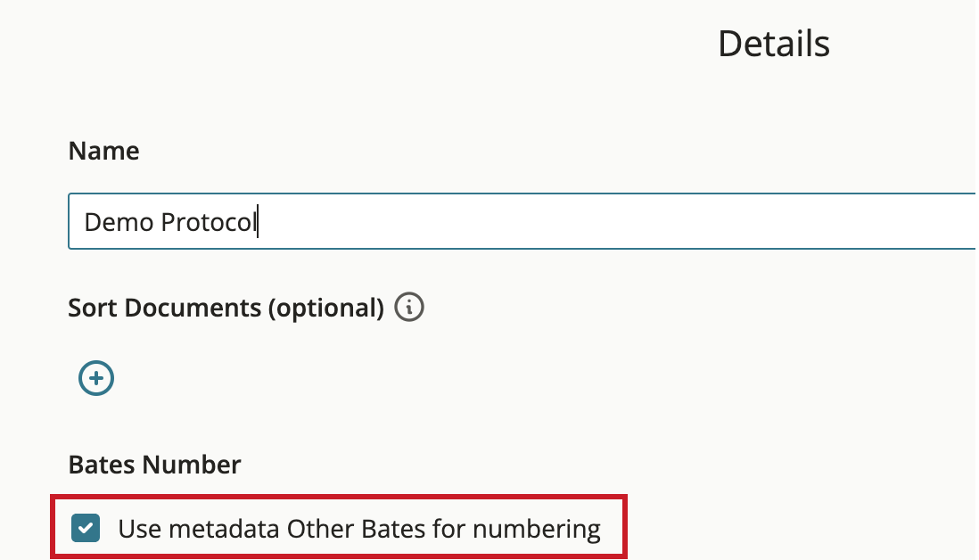The width and height of the screenshot is (979, 560).
Task: Click the Sort Documents info icon
Action: coord(409,307)
